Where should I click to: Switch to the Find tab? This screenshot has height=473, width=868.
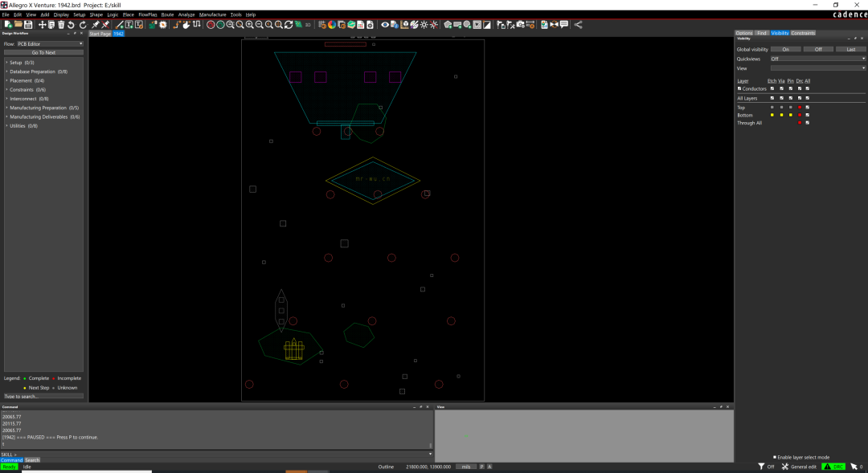[x=762, y=33]
